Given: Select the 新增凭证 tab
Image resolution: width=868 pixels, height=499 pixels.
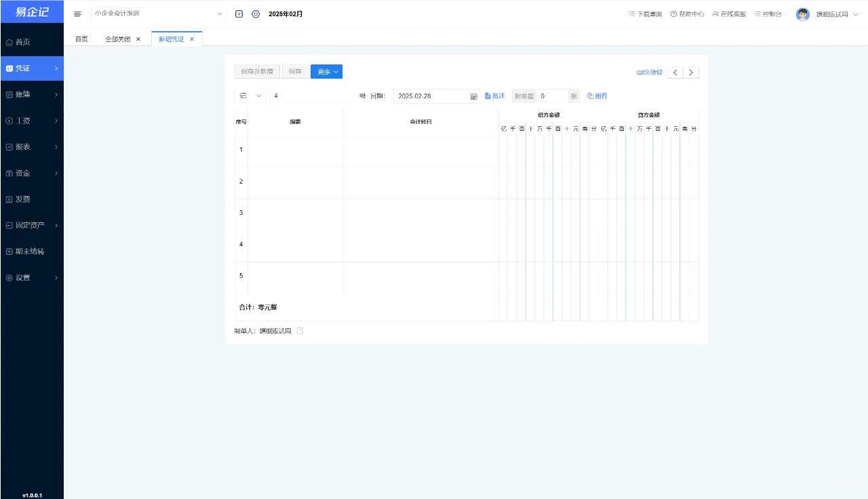Looking at the screenshot, I should [x=172, y=39].
